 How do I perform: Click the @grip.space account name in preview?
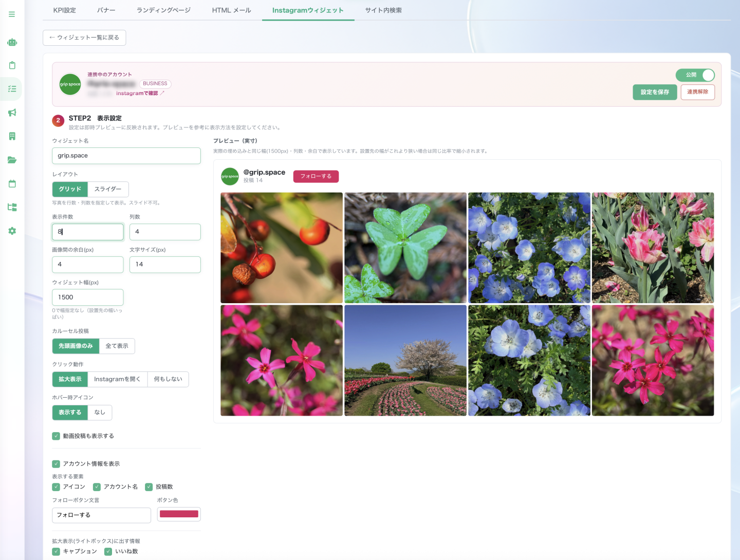[x=264, y=173]
